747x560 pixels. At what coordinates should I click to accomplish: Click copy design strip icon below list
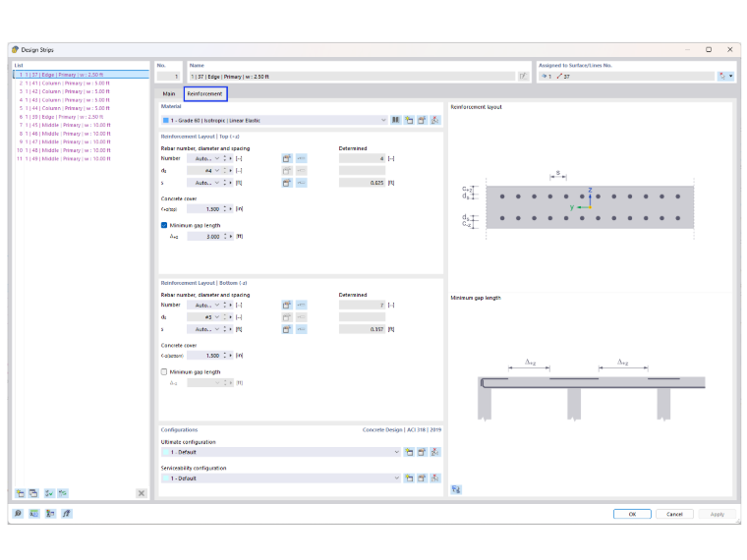[33, 493]
